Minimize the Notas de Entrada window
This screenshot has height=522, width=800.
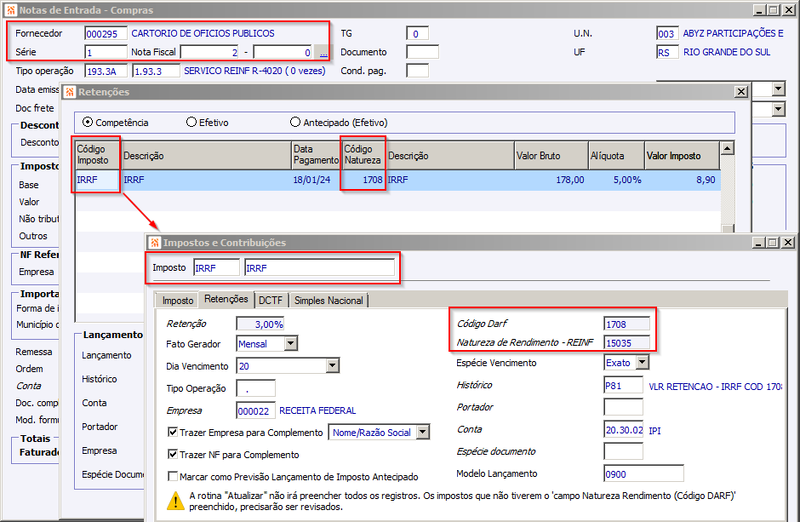click(x=760, y=10)
